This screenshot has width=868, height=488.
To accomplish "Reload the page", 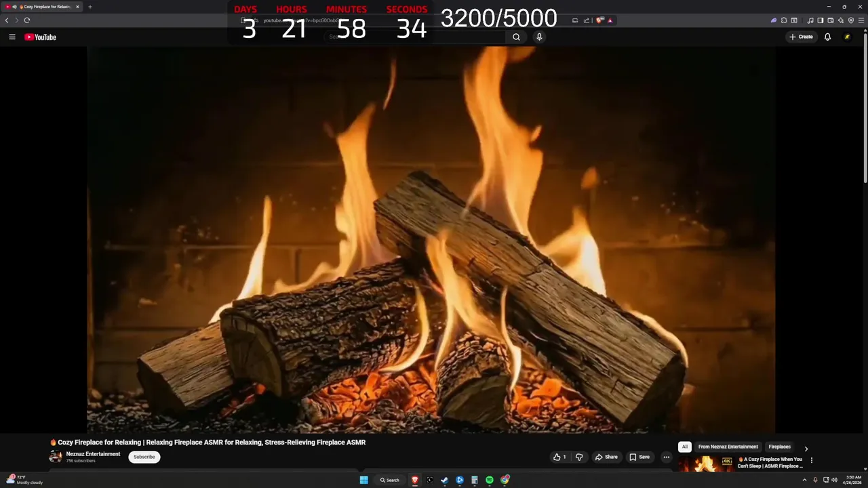I will tap(27, 20).
